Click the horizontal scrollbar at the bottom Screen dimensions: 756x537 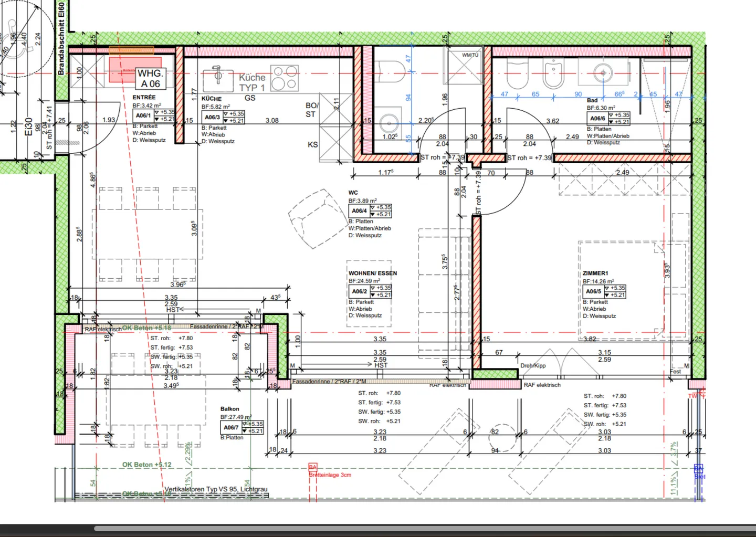click(420, 529)
